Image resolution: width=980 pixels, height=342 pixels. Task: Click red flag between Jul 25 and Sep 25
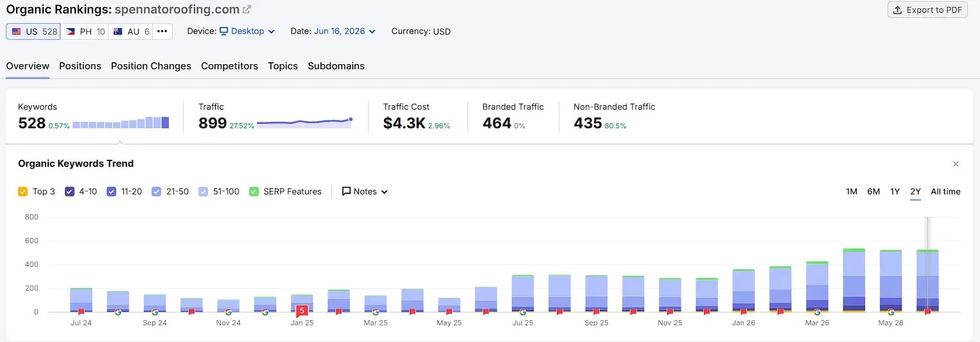(559, 312)
